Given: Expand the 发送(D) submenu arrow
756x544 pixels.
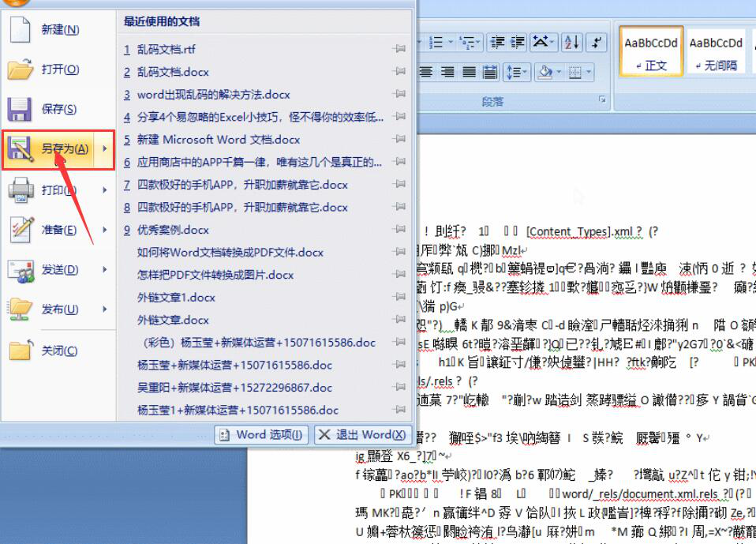Looking at the screenshot, I should tap(105, 269).
